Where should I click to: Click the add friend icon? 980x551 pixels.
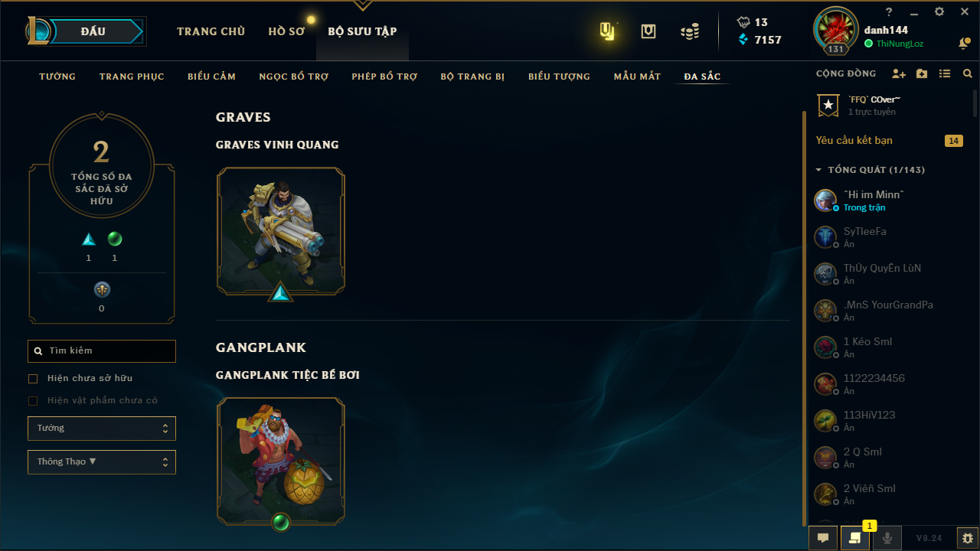click(899, 74)
